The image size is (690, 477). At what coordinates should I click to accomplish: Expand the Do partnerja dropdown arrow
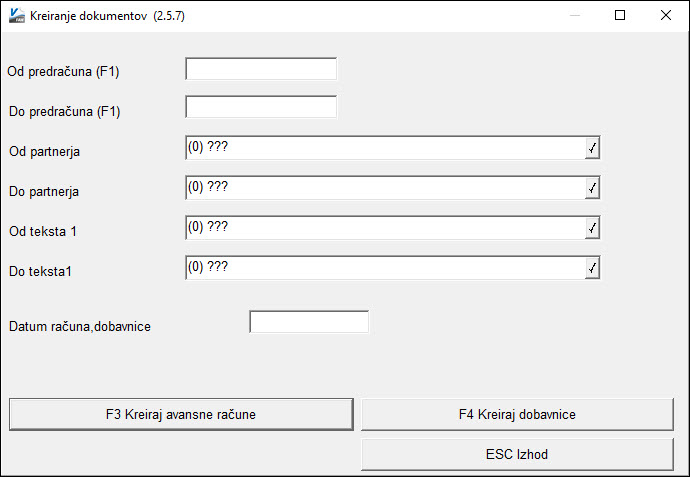[592, 188]
